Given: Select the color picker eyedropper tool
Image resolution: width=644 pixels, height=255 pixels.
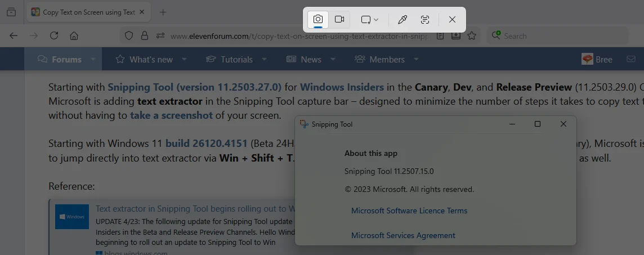Looking at the screenshot, I should tap(402, 19).
